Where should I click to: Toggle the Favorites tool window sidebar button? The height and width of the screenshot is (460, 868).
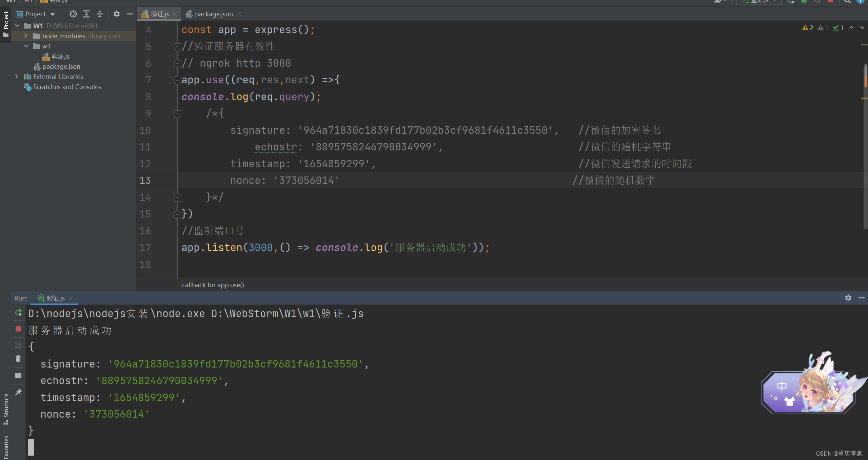pyautogui.click(x=6, y=447)
